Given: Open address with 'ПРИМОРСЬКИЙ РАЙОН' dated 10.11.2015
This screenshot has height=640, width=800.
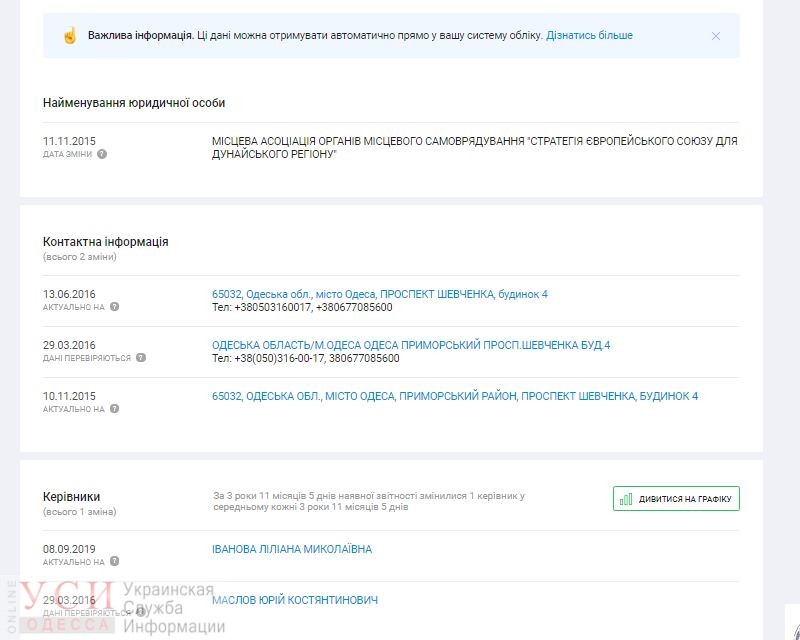Looking at the screenshot, I should click(x=455, y=396).
